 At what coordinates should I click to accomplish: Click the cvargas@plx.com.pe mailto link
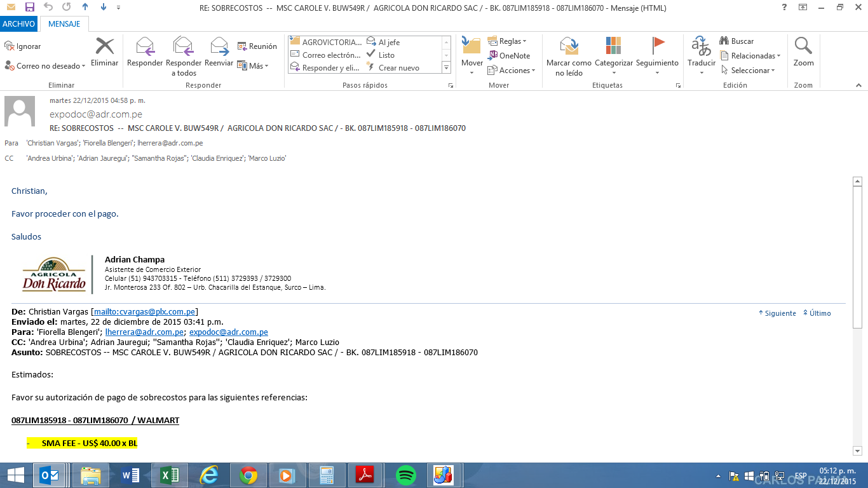(x=144, y=311)
